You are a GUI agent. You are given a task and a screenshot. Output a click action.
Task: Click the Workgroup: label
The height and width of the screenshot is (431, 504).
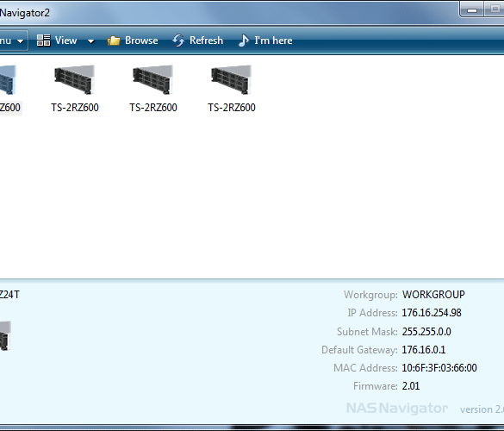tap(370, 295)
